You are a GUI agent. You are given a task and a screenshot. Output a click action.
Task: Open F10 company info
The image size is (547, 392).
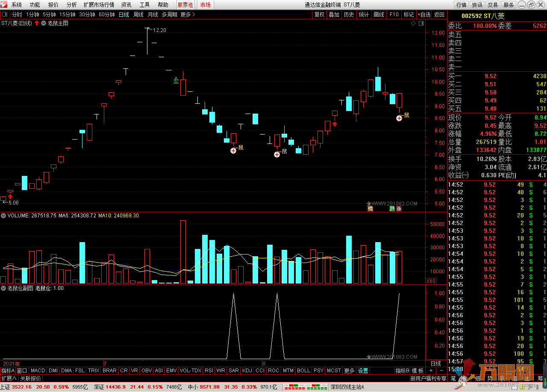tap(394, 15)
